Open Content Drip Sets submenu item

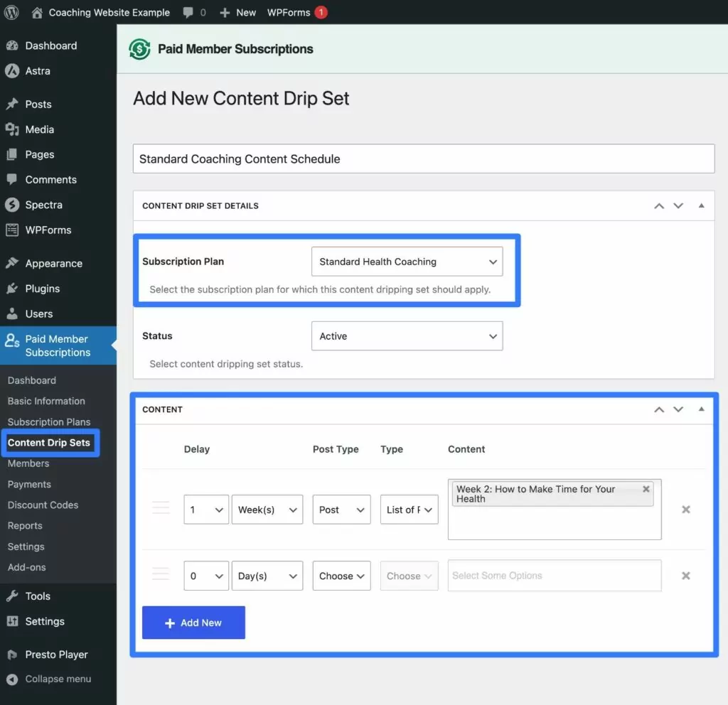pyautogui.click(x=49, y=443)
